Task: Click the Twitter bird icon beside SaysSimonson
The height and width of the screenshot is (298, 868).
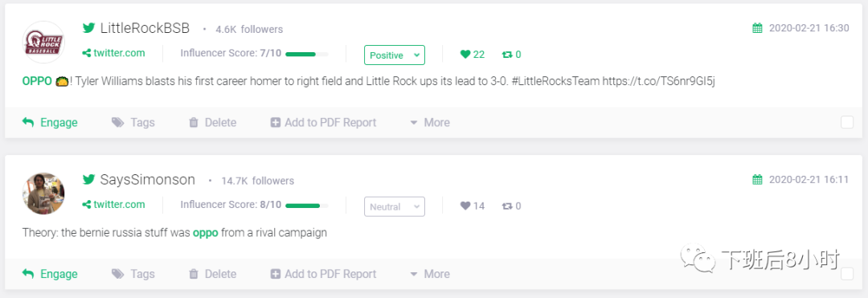Action: click(88, 179)
